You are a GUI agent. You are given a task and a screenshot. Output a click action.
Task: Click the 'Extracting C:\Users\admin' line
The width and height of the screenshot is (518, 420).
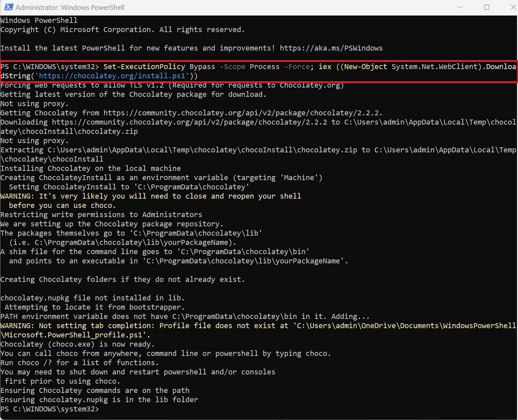[258, 155]
